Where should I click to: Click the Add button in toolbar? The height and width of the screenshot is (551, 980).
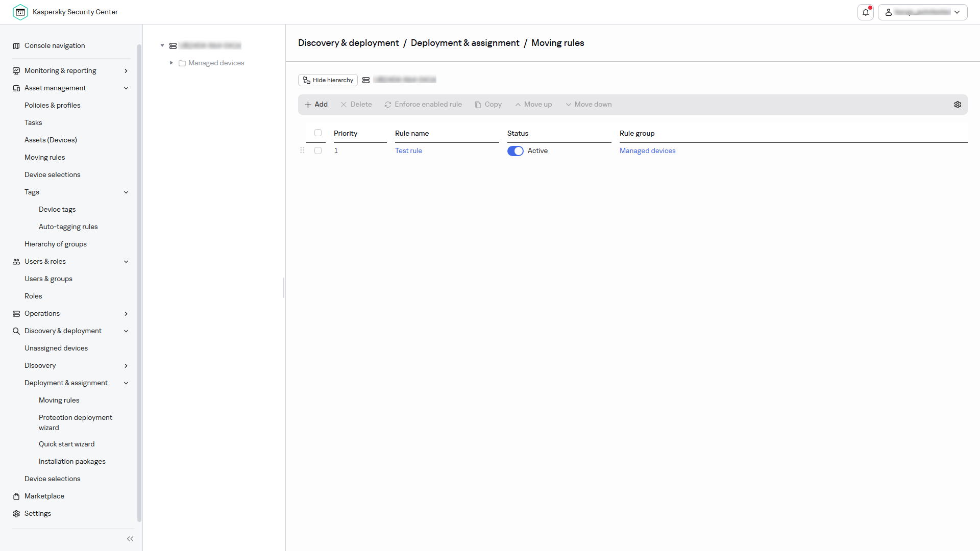pyautogui.click(x=316, y=105)
